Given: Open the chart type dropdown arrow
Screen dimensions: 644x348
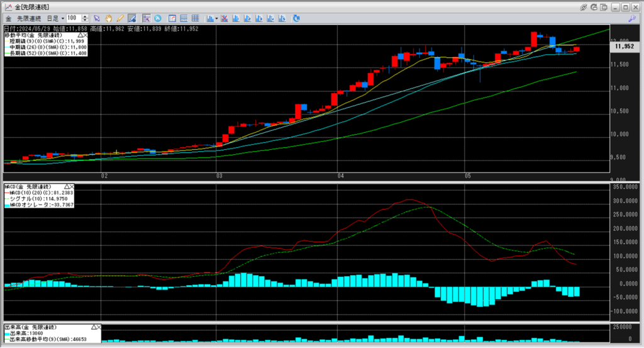Looking at the screenshot, I should [216, 18].
